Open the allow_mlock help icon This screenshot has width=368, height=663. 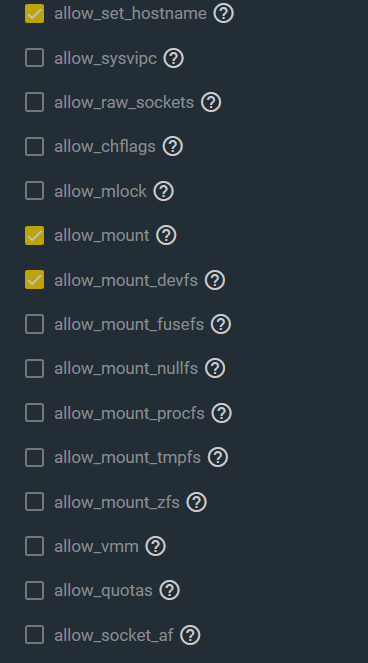click(x=163, y=191)
